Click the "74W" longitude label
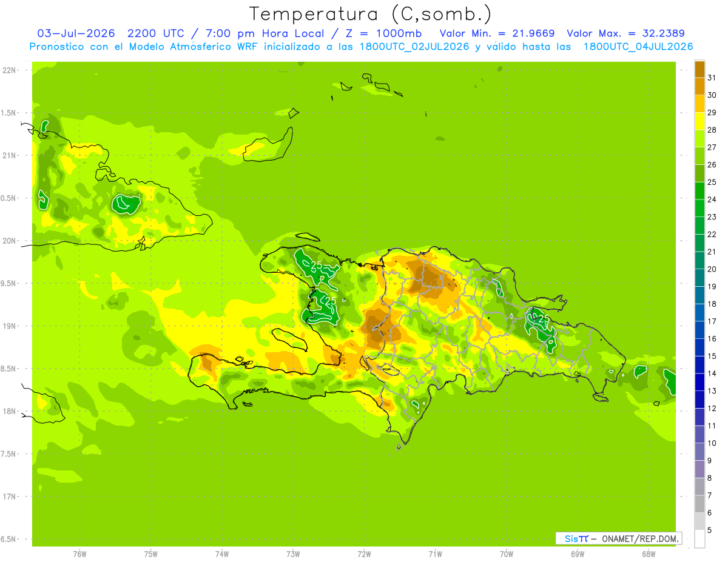 pyautogui.click(x=222, y=554)
